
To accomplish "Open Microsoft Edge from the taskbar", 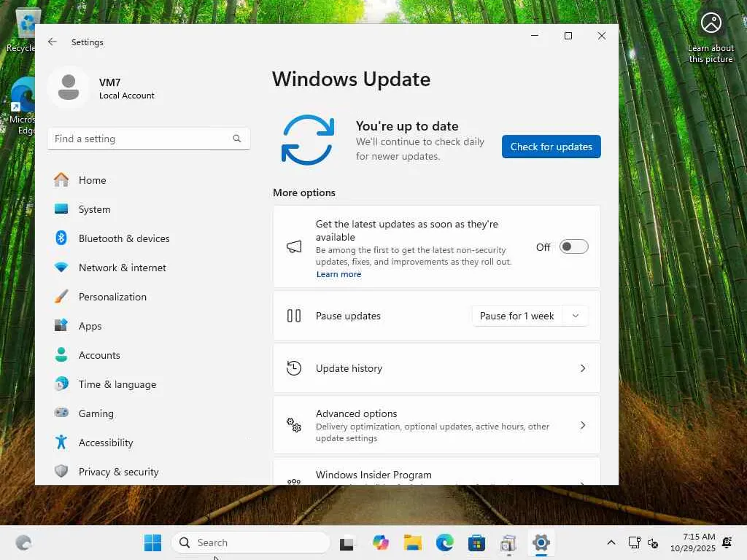I will point(444,542).
